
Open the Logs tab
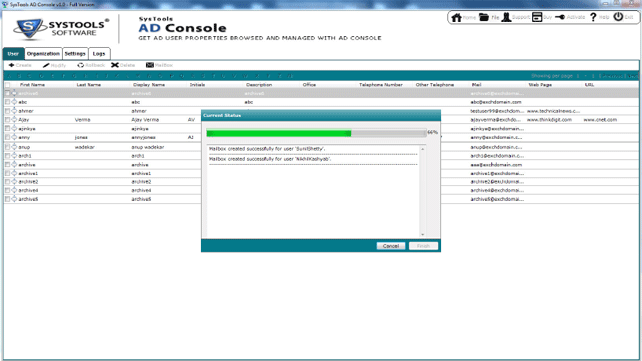click(x=99, y=54)
